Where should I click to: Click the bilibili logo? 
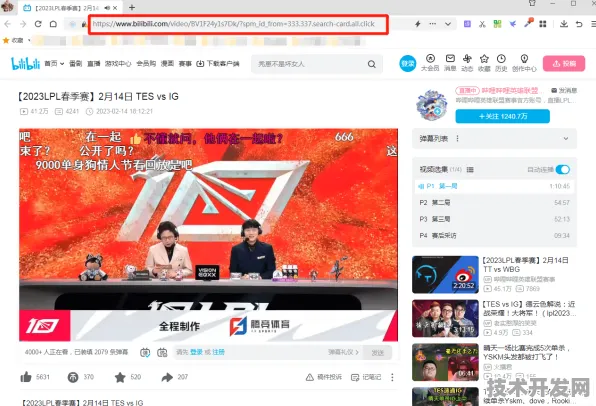pos(25,63)
